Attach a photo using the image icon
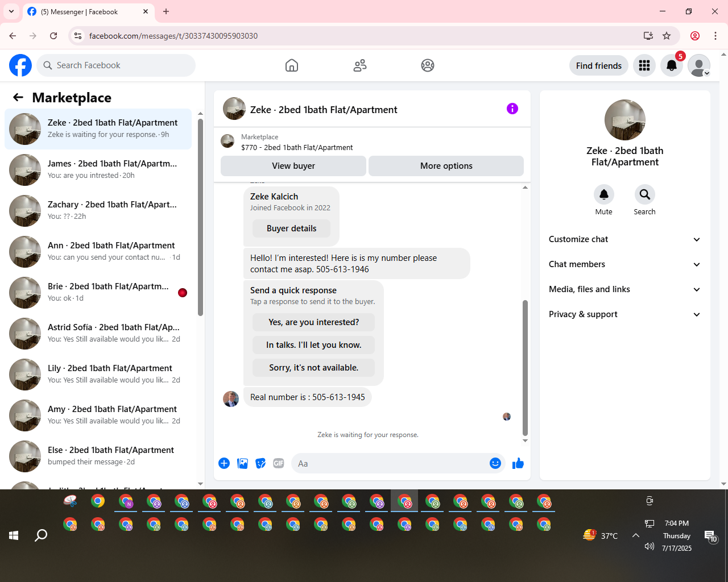The image size is (728, 582). pyautogui.click(x=242, y=463)
